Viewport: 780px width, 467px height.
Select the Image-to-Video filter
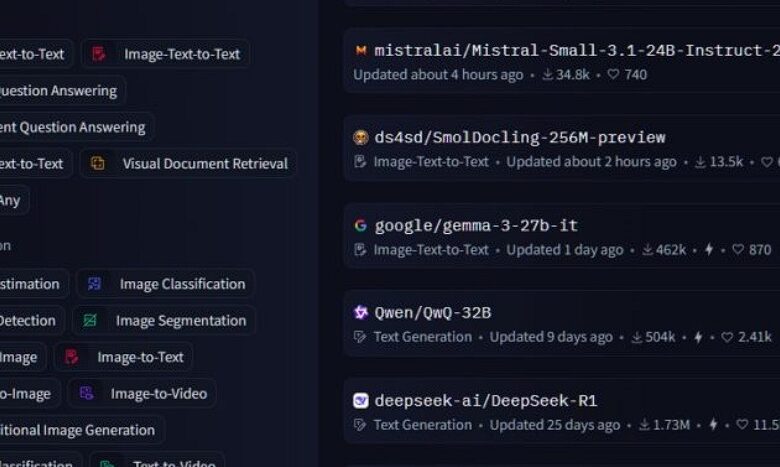(x=142, y=393)
